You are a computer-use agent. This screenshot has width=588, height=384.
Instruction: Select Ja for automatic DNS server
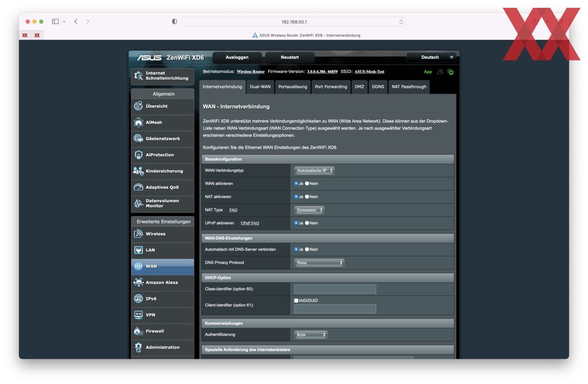[x=296, y=249]
